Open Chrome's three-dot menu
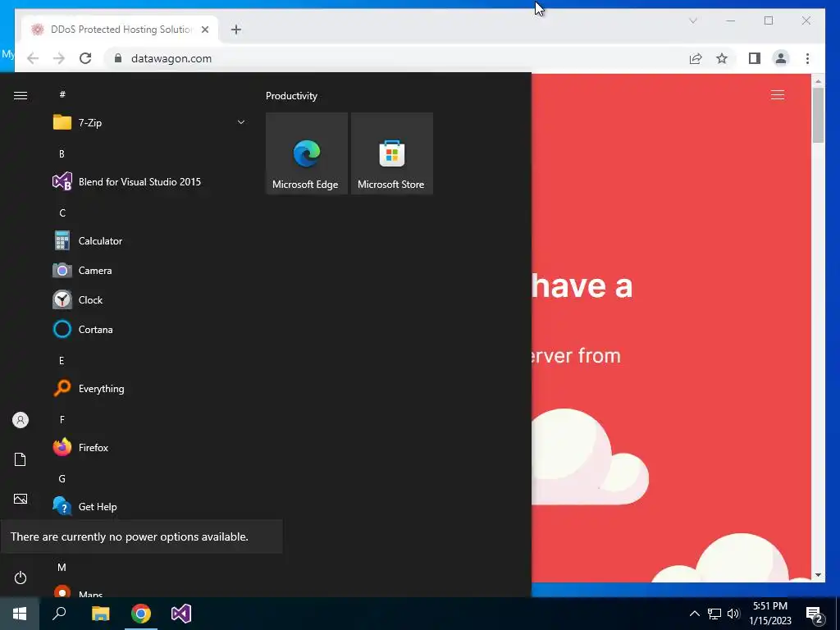 [807, 58]
